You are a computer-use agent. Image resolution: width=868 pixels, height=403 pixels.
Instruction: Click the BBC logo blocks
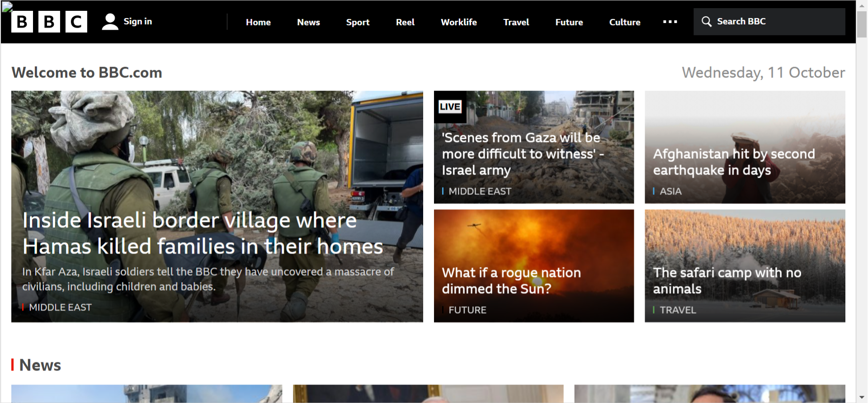[49, 22]
